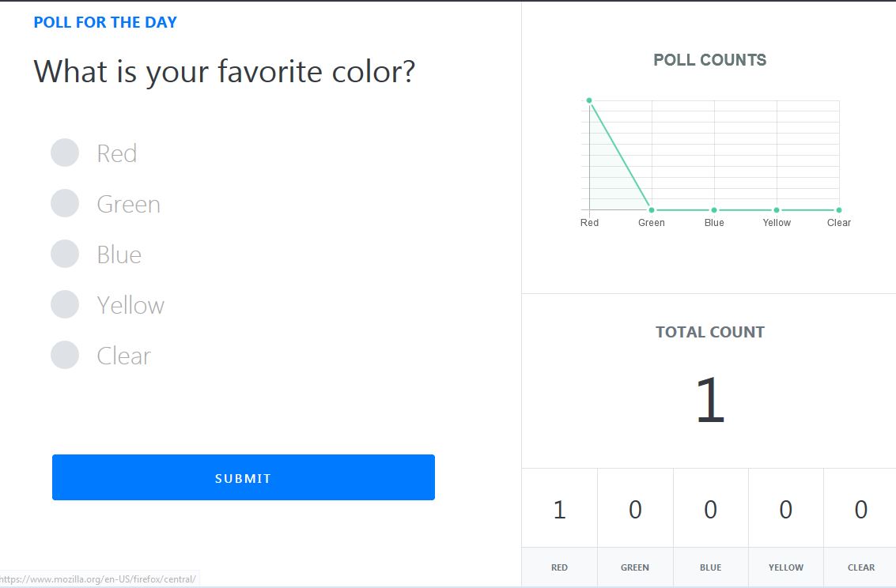The image size is (896, 588).
Task: Select the Red radio option
Action: [x=65, y=153]
